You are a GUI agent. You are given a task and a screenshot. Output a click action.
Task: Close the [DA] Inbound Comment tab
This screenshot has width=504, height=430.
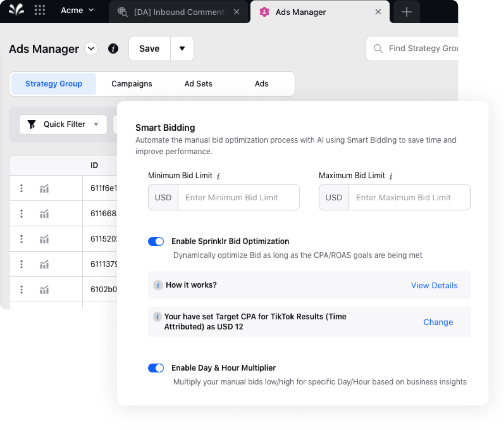(236, 12)
